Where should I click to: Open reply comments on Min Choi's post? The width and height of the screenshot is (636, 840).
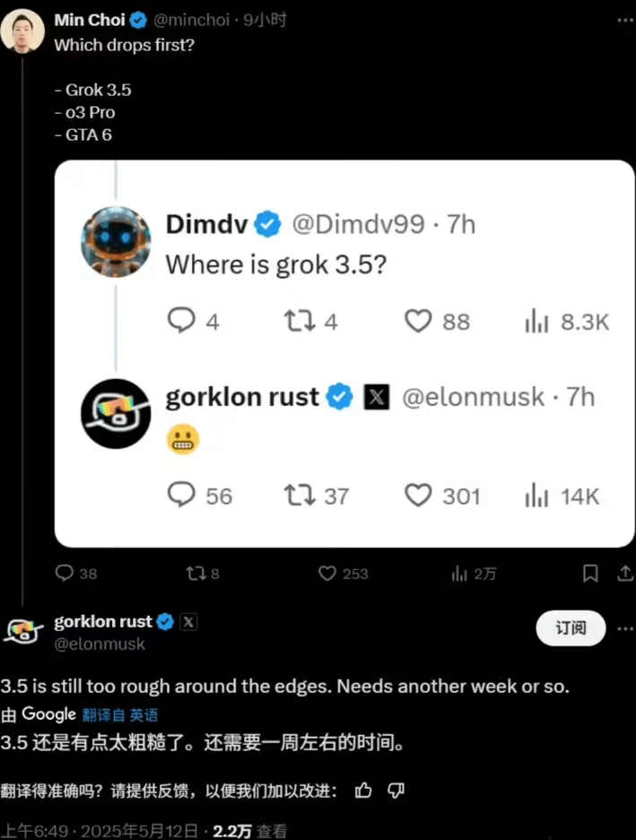click(75, 574)
